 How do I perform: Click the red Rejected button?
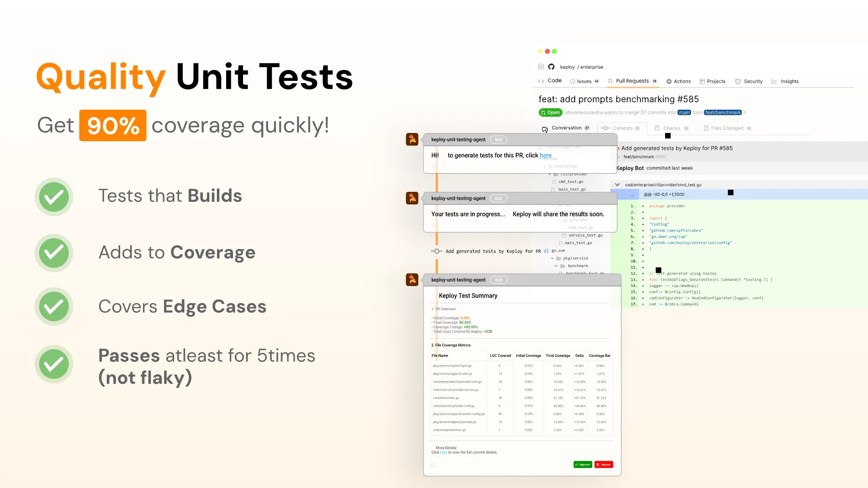point(604,465)
